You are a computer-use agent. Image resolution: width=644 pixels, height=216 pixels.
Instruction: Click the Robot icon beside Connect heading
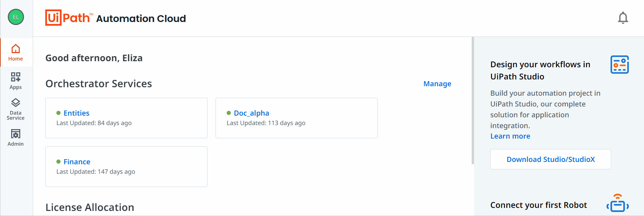point(618,203)
